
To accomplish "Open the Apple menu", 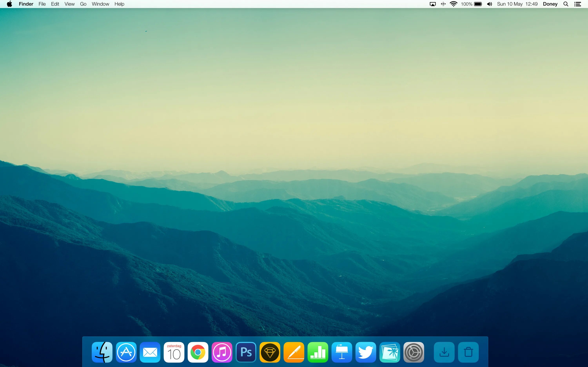I will click(x=9, y=4).
